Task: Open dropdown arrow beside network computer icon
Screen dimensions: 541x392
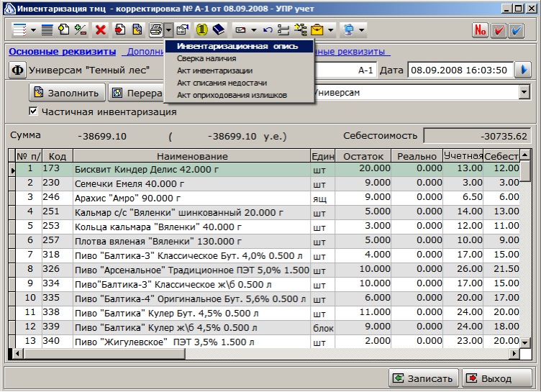Action: point(362,30)
